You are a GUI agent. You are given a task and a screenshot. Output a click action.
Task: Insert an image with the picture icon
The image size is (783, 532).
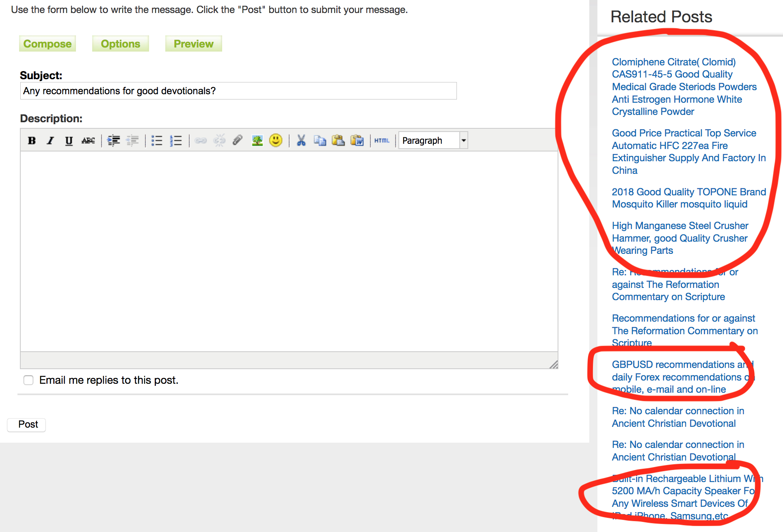pos(257,141)
